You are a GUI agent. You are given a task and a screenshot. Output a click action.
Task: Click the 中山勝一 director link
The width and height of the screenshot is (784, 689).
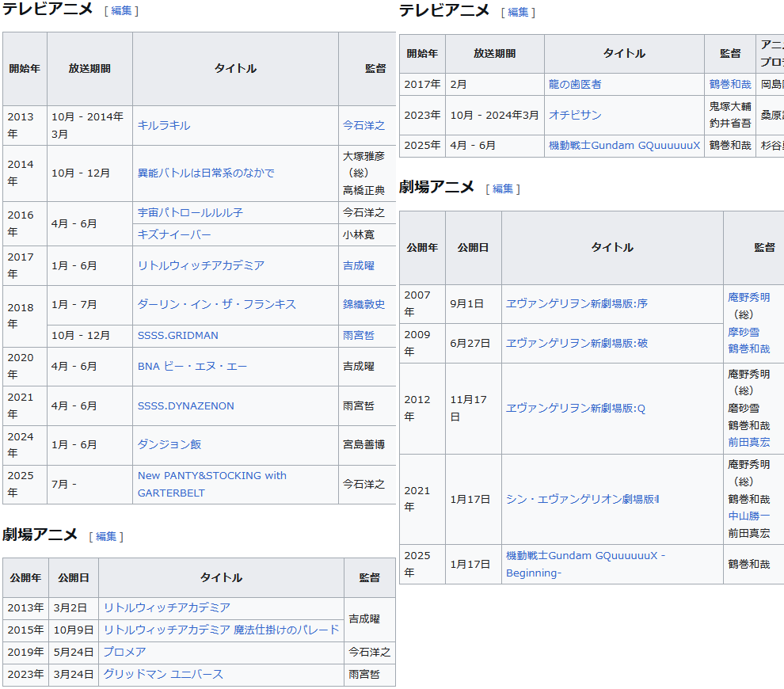[748, 516]
